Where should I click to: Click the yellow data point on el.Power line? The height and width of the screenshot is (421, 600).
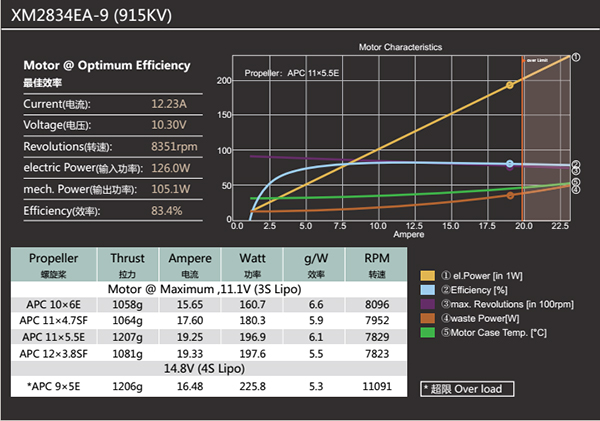coord(510,86)
